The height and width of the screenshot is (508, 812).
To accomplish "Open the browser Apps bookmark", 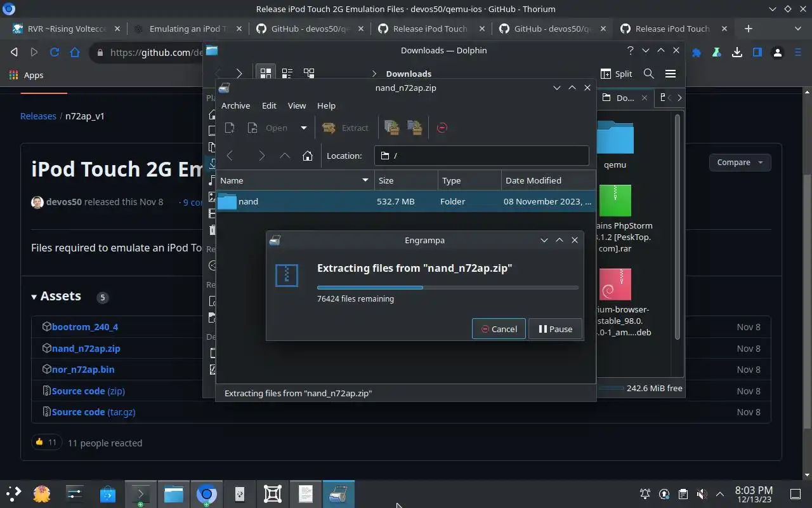I will tap(27, 75).
